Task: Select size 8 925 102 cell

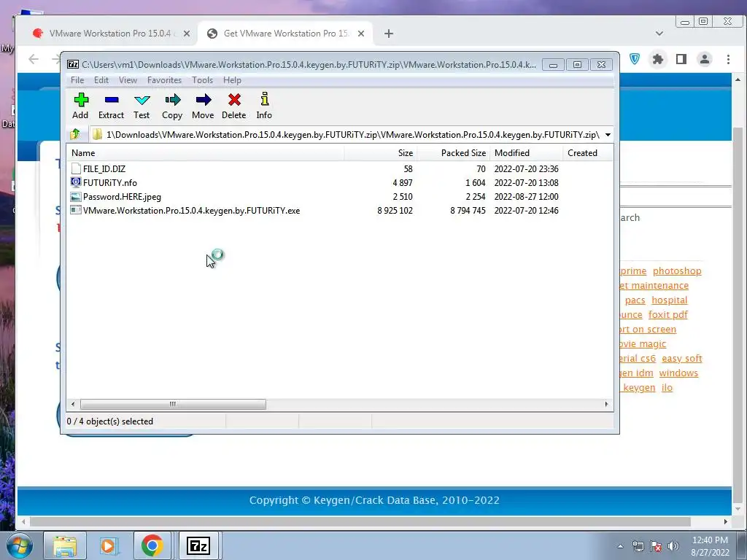Action: pos(395,211)
